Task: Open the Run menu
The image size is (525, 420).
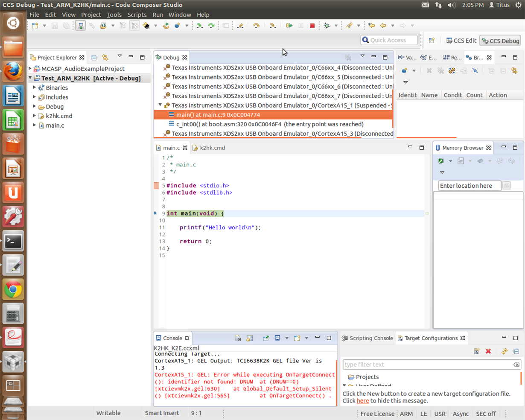Action: coord(157,15)
